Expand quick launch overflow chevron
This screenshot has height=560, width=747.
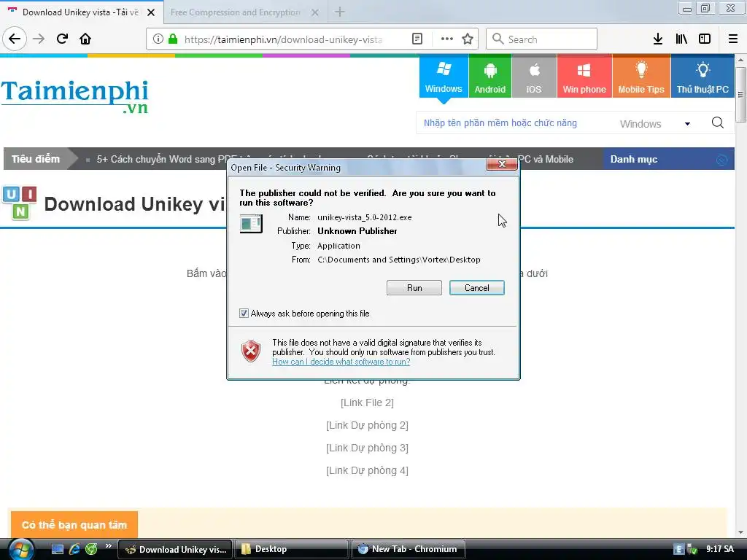pos(109,545)
